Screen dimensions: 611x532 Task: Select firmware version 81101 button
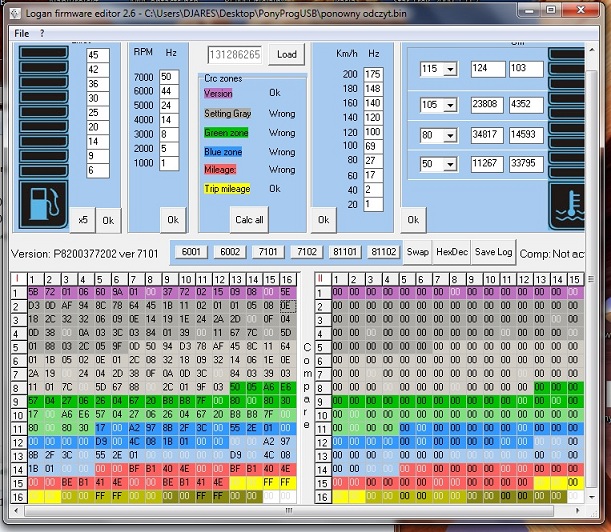[x=345, y=252]
